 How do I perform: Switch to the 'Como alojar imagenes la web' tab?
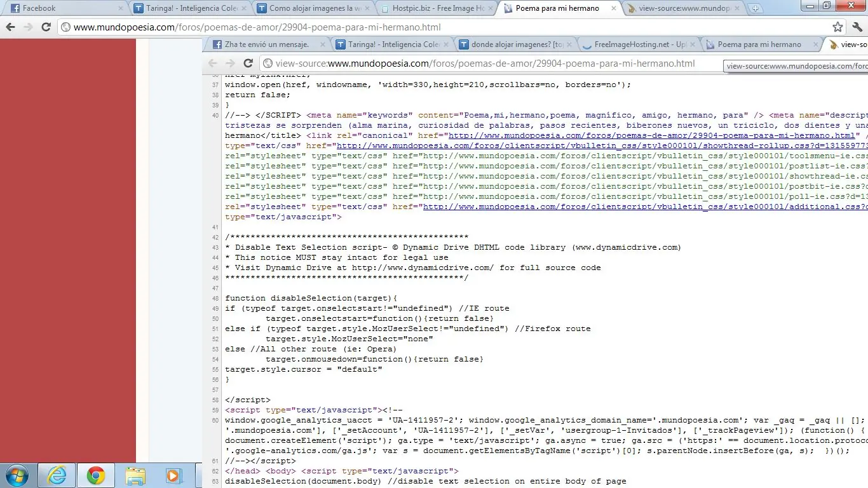click(312, 9)
